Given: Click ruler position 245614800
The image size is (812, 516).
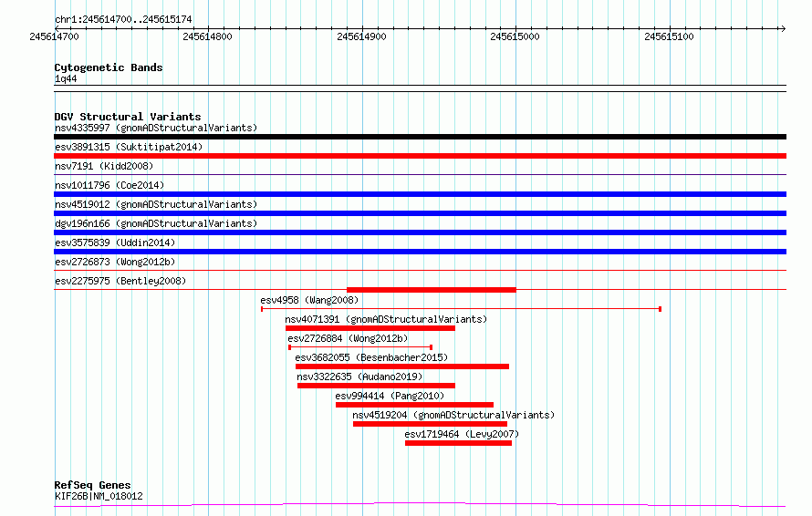Looking at the screenshot, I should [208, 36].
